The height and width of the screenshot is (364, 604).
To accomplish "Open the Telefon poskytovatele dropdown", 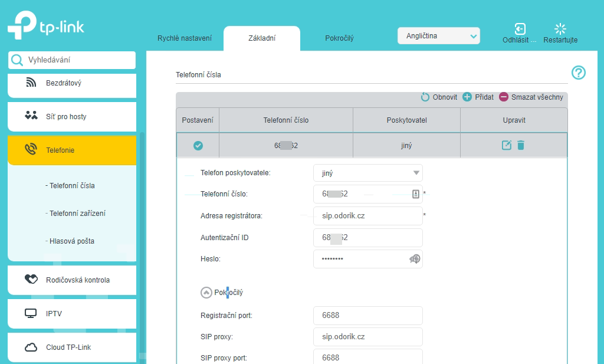I will pos(367,173).
